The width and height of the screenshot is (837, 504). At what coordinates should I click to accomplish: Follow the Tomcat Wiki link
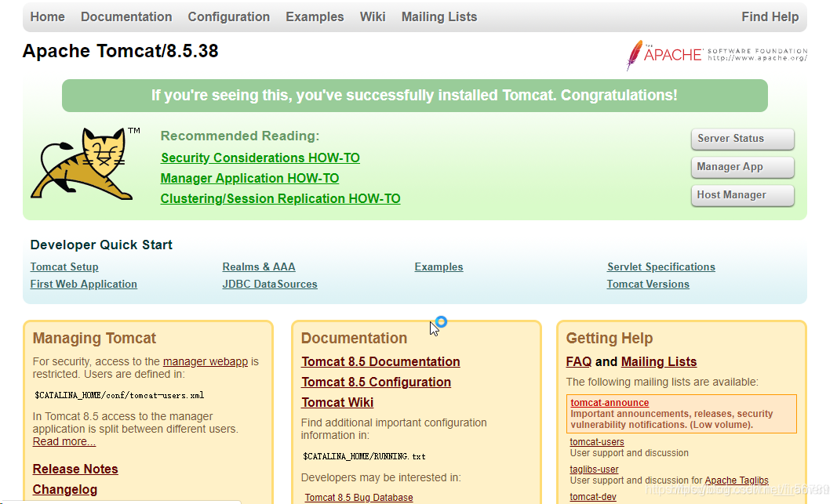337,402
